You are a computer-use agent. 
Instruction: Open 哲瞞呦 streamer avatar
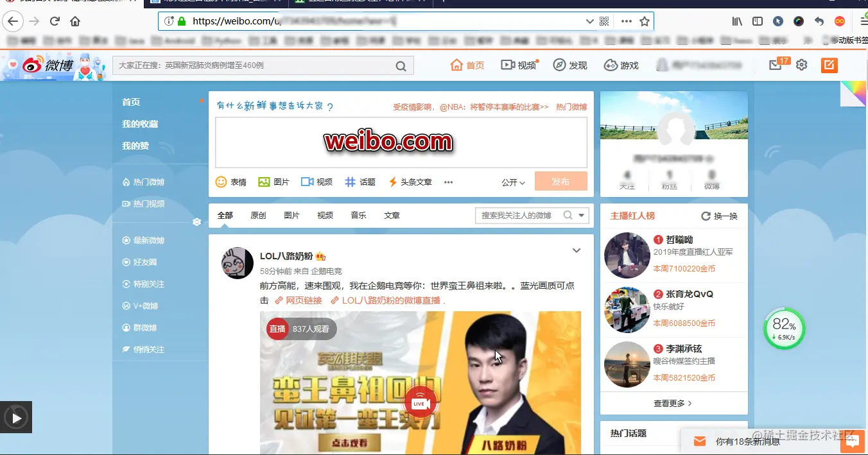[x=627, y=255]
